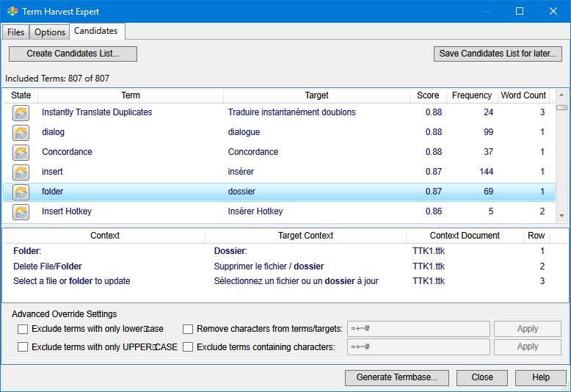The image size is (571, 392).
Task: Click remove characters input field
Action: (x=418, y=329)
